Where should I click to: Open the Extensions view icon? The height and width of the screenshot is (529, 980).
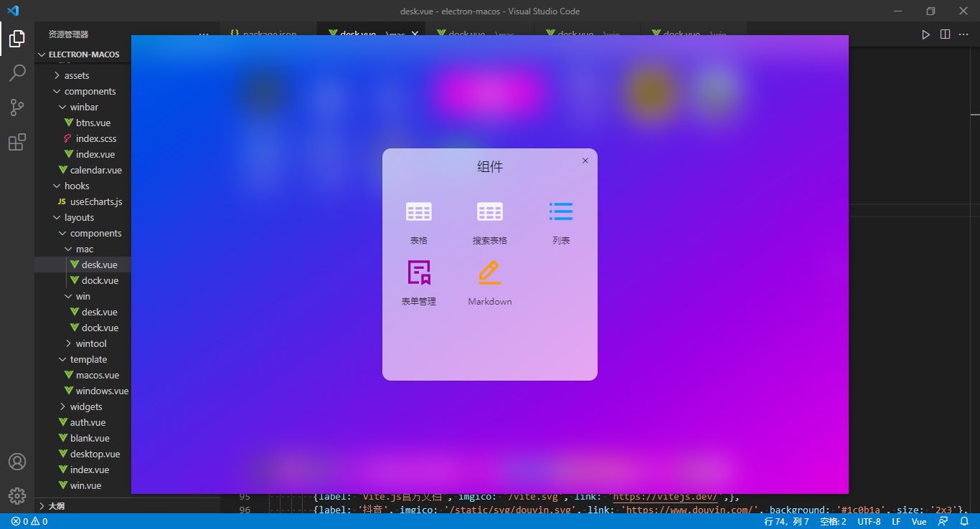[x=17, y=142]
